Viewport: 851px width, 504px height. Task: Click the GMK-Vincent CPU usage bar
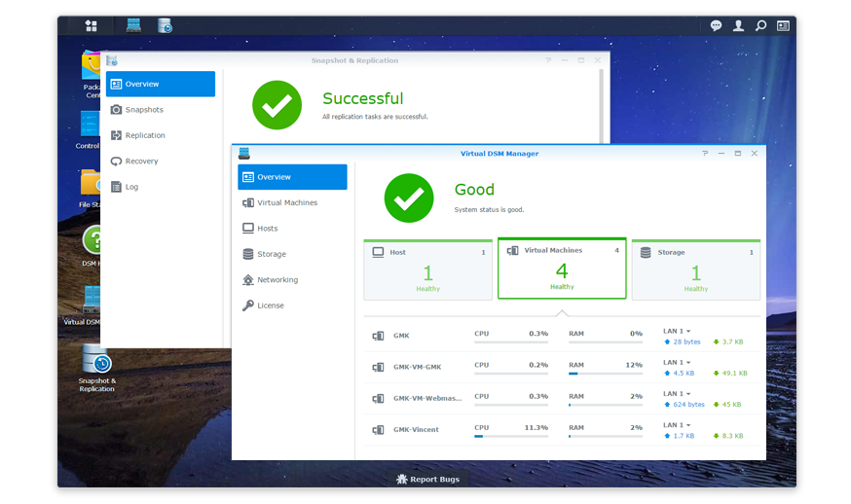[510, 437]
